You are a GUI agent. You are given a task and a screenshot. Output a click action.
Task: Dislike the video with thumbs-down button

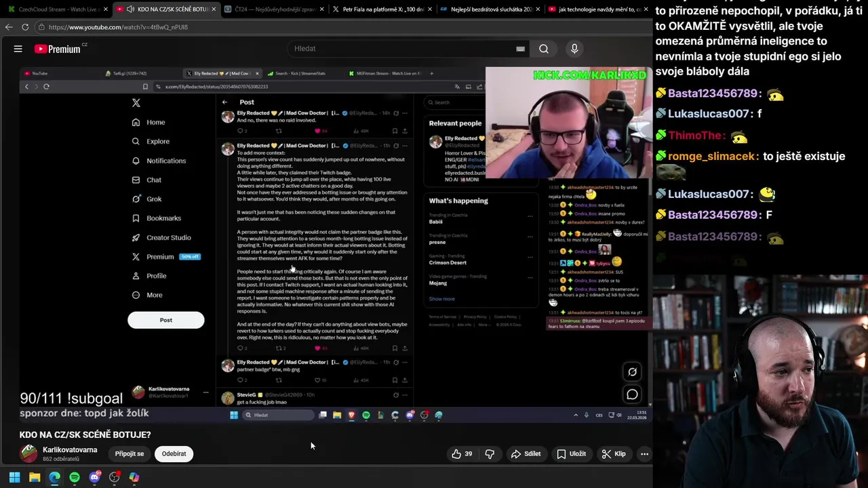(490, 454)
